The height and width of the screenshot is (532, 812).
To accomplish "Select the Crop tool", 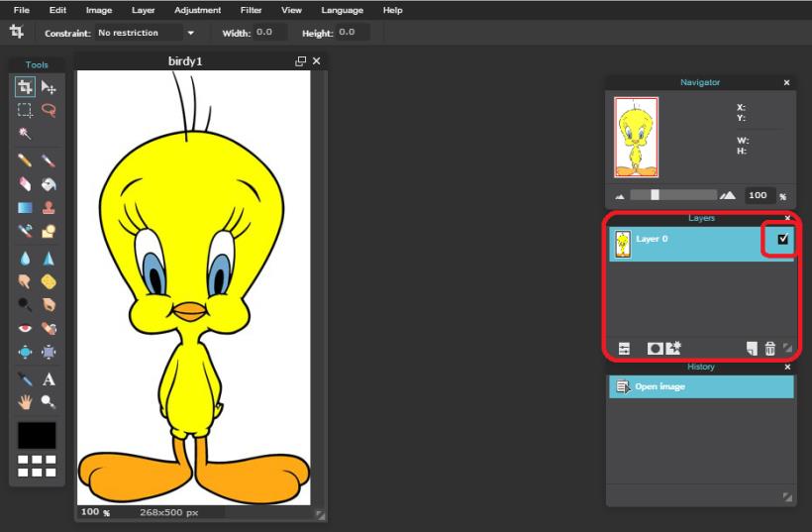I will coord(26,87).
